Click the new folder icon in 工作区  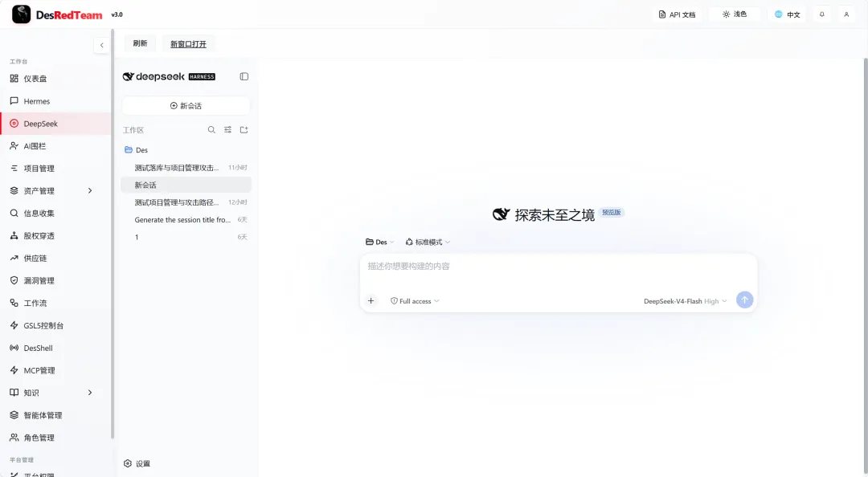click(244, 130)
